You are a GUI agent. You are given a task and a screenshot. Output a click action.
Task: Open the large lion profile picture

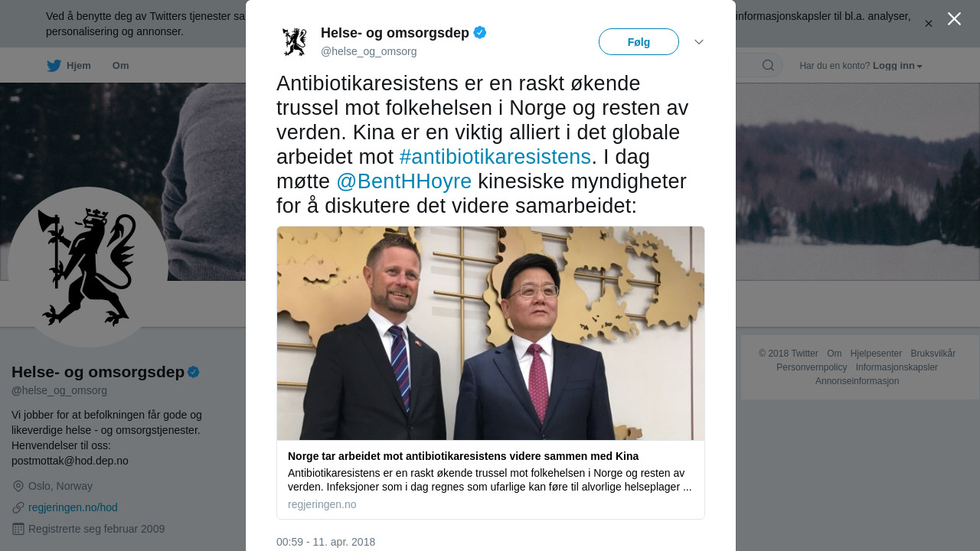88,267
